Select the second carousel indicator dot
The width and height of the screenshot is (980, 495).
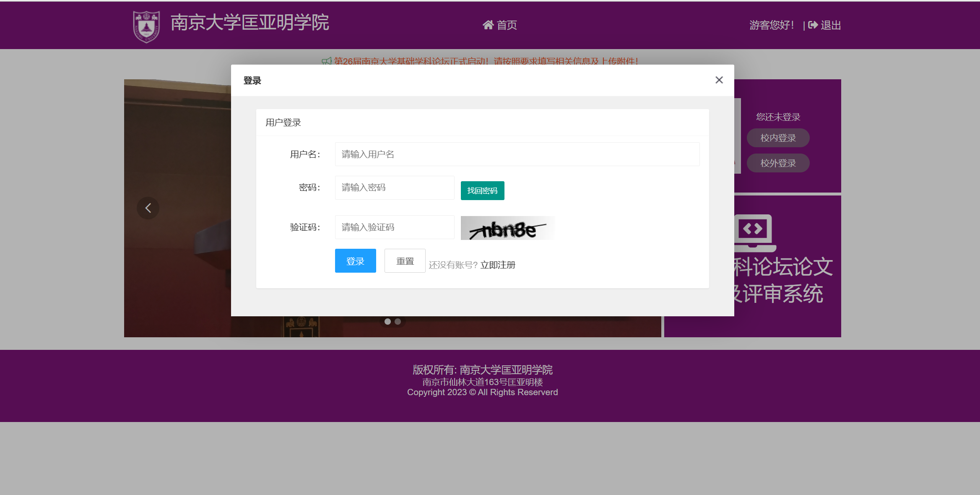398,322
